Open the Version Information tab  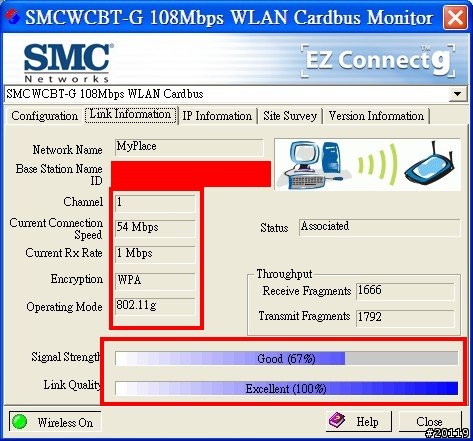click(x=376, y=116)
